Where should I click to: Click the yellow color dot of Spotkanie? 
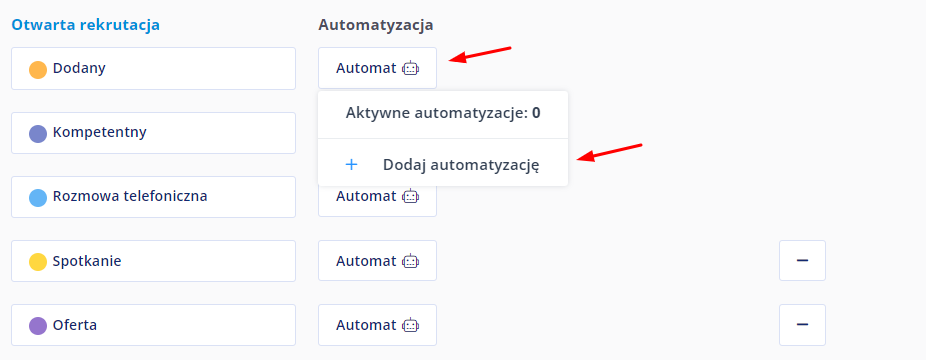38,261
